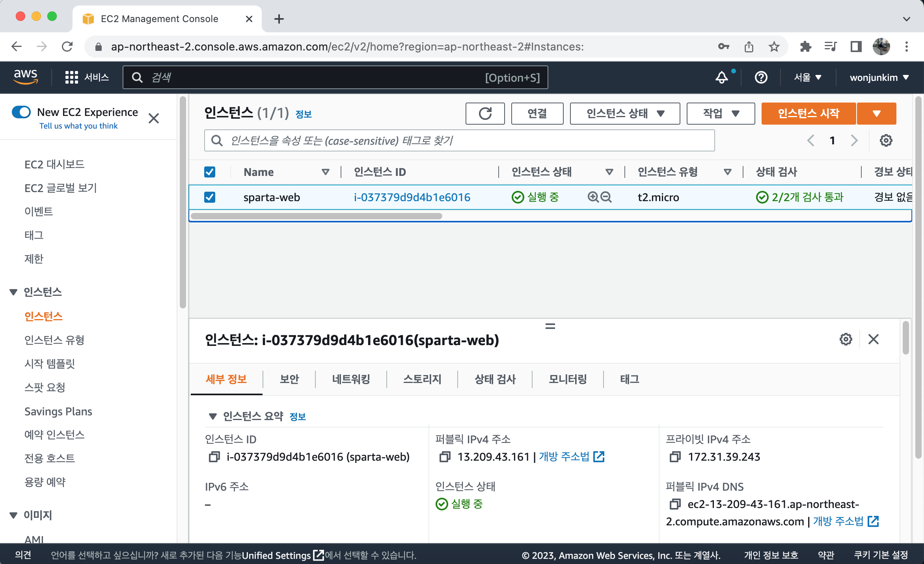Click the horizontal table scrollbar

pos(316,216)
